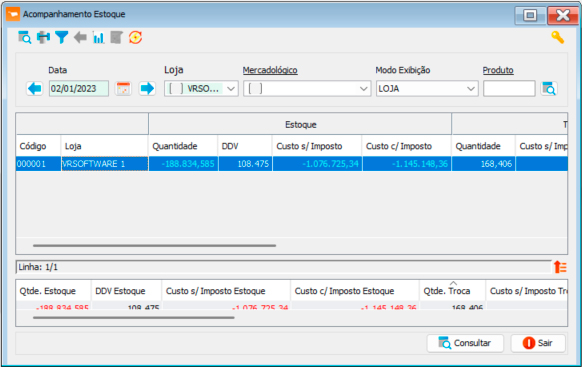
Task: Close the Acompanhamento Estoque window
Action: pyautogui.click(x=563, y=15)
